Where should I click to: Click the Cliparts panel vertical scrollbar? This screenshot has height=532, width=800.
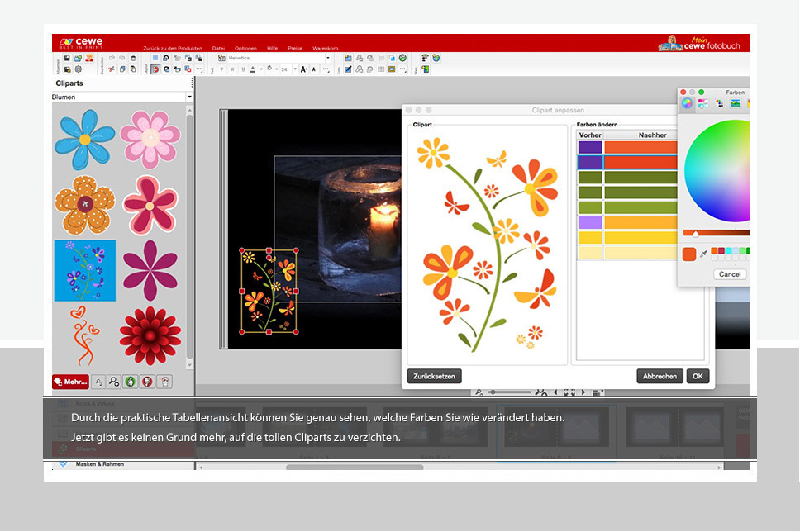190,238
